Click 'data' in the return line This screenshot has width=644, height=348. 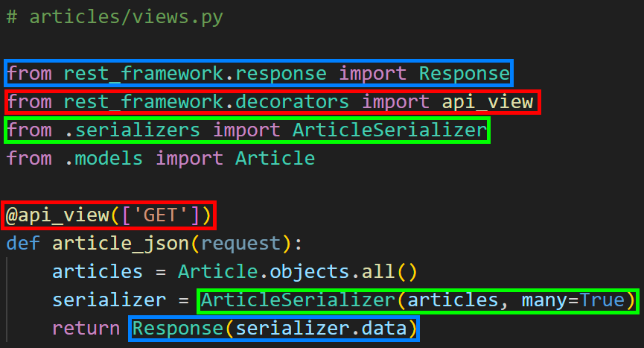pos(383,329)
